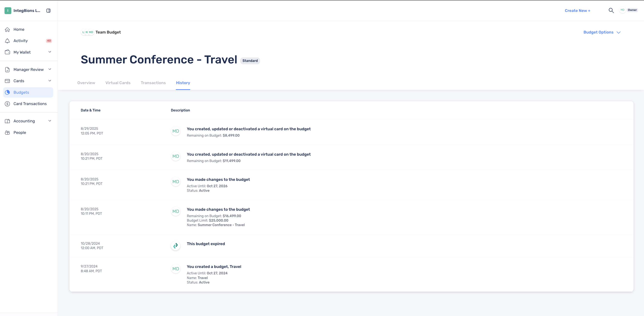This screenshot has width=644, height=316.
Task: Click the MD avatar on budget created entry
Action: (x=176, y=269)
